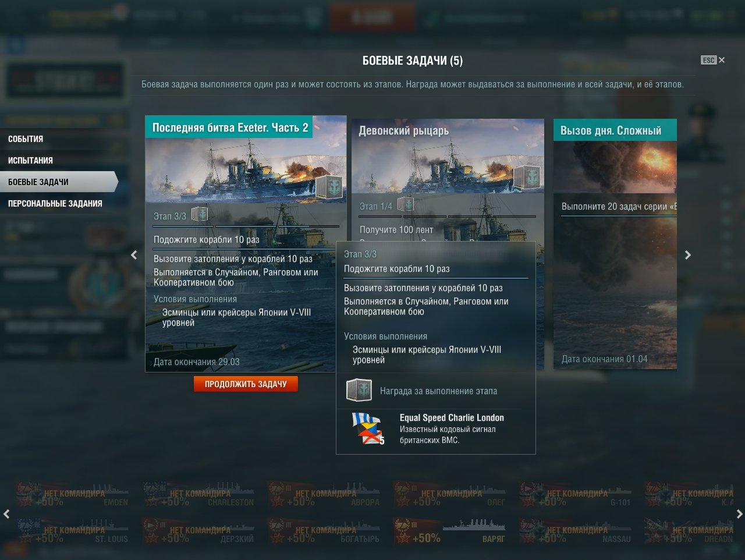The width and height of the screenshot is (745, 560).
Task: Open the Персональные задания section
Action: click(55, 204)
